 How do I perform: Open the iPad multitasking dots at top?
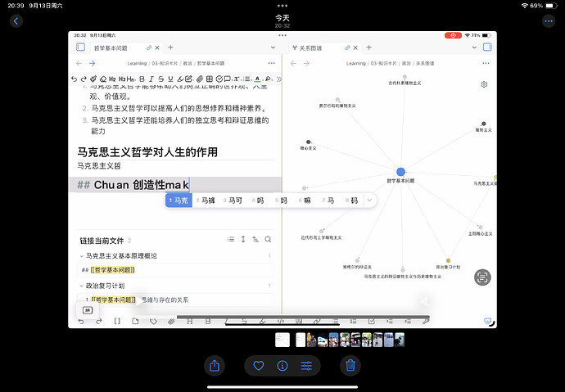click(x=282, y=6)
